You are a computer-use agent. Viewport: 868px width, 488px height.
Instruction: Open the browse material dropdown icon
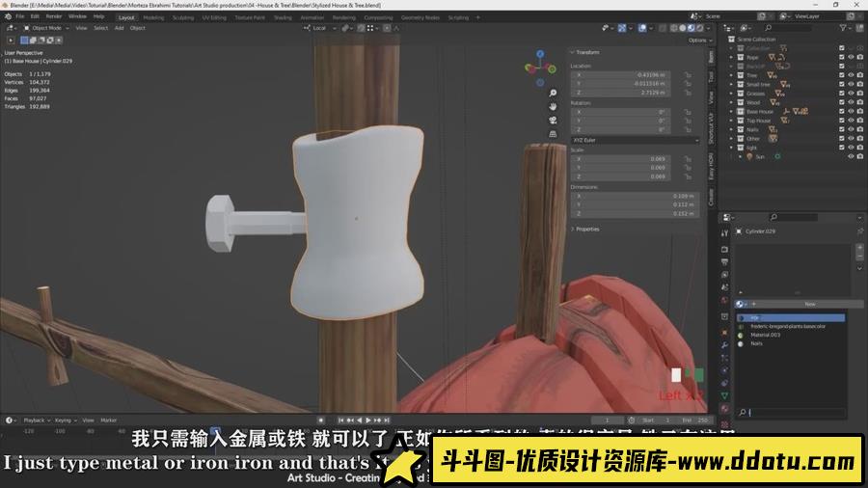(x=742, y=305)
